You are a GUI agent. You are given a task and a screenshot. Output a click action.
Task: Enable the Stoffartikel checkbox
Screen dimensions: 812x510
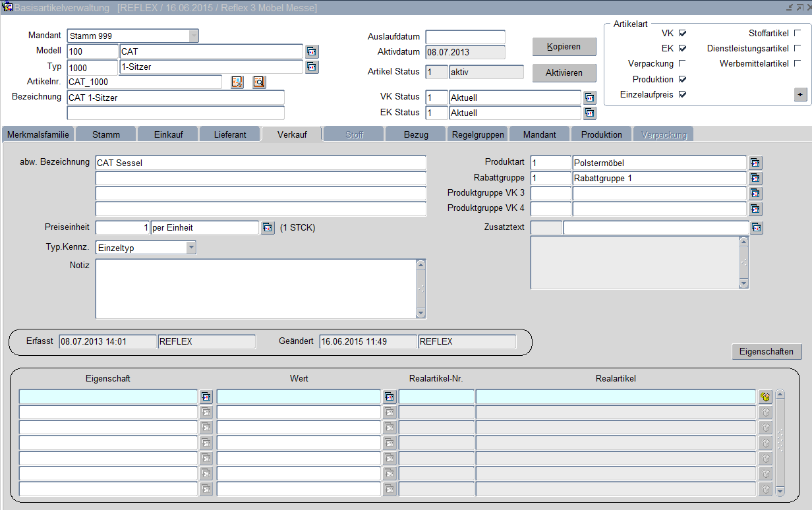[x=797, y=33]
